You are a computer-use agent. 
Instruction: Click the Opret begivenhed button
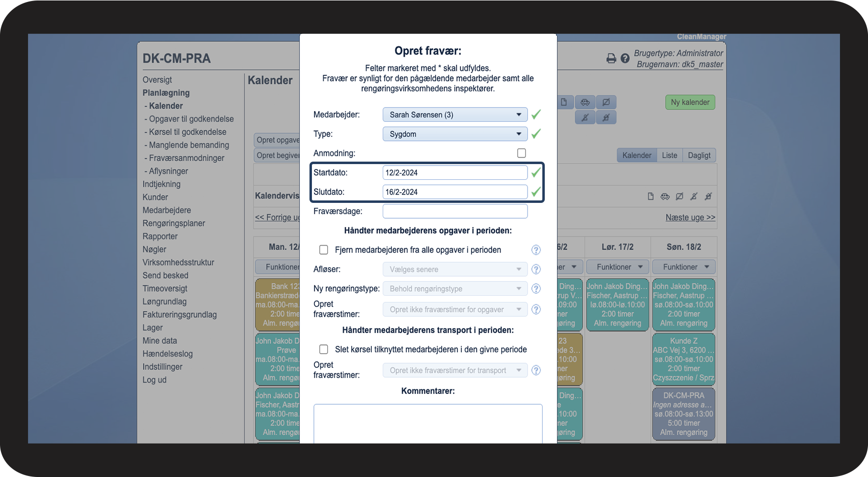point(277,155)
